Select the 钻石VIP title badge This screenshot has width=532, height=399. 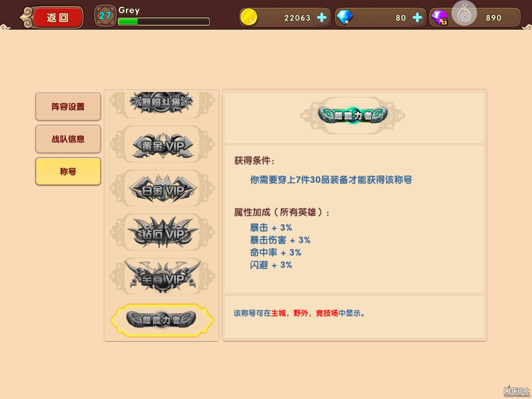pos(162,232)
